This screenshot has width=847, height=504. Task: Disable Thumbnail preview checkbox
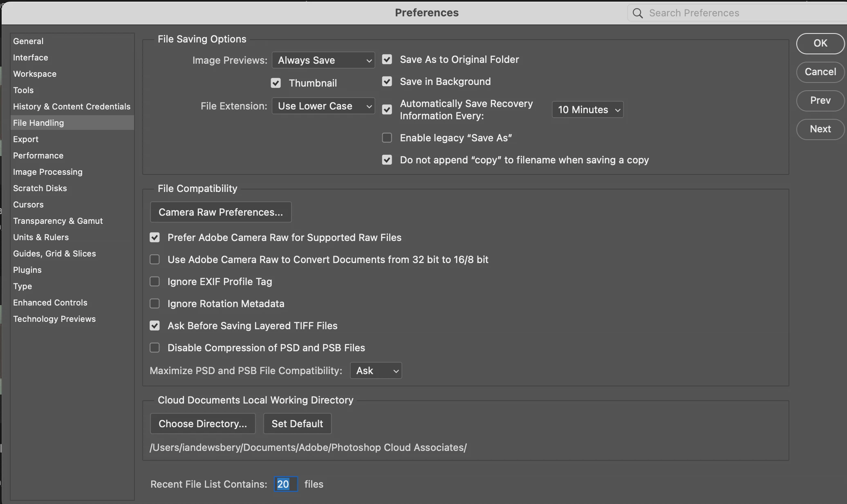pos(276,83)
